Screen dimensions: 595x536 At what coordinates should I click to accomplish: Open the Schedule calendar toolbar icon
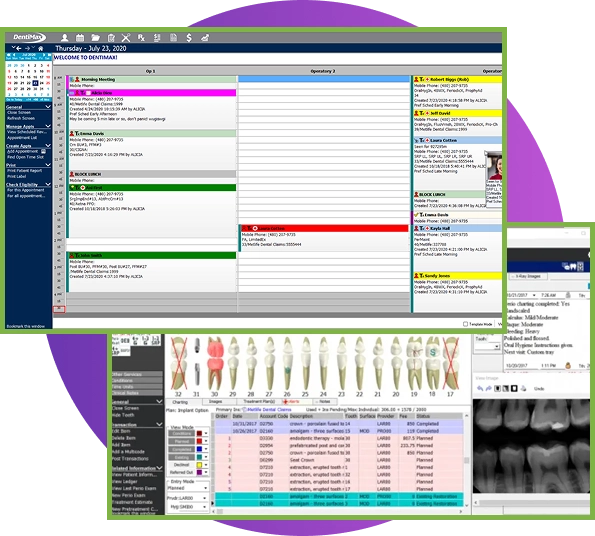pos(80,38)
